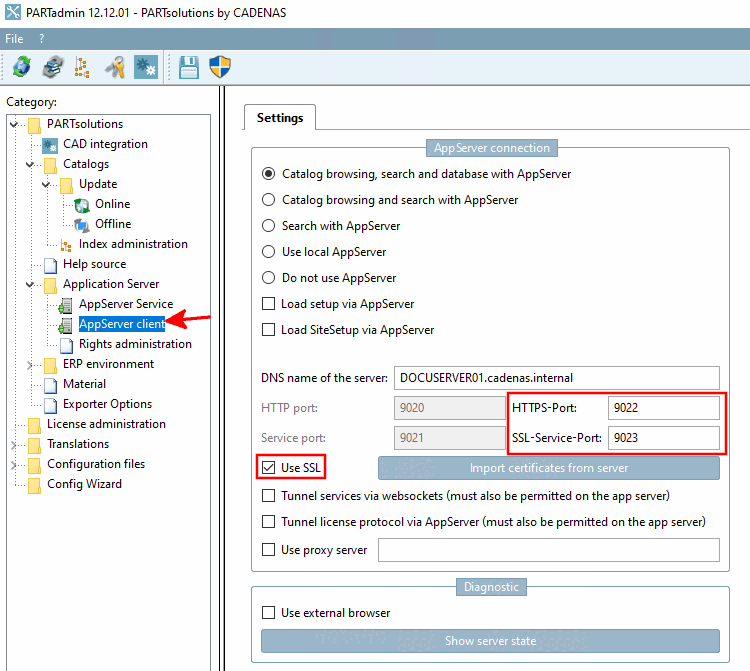Select the Config Wizard tree item
The height and width of the screenshot is (671, 750).
coord(84,484)
